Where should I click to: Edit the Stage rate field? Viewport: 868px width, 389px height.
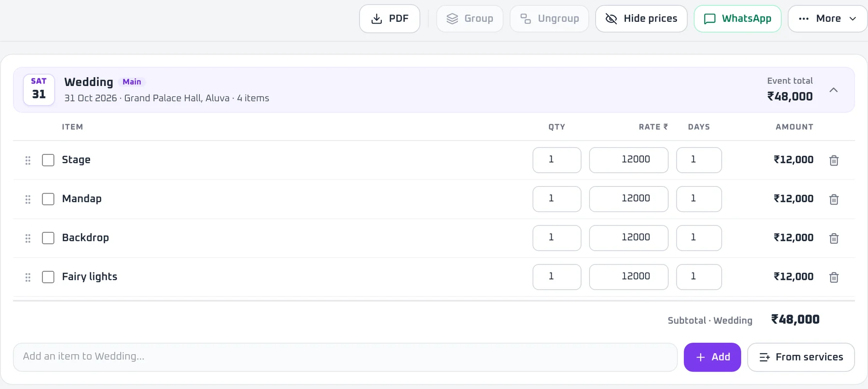point(629,160)
